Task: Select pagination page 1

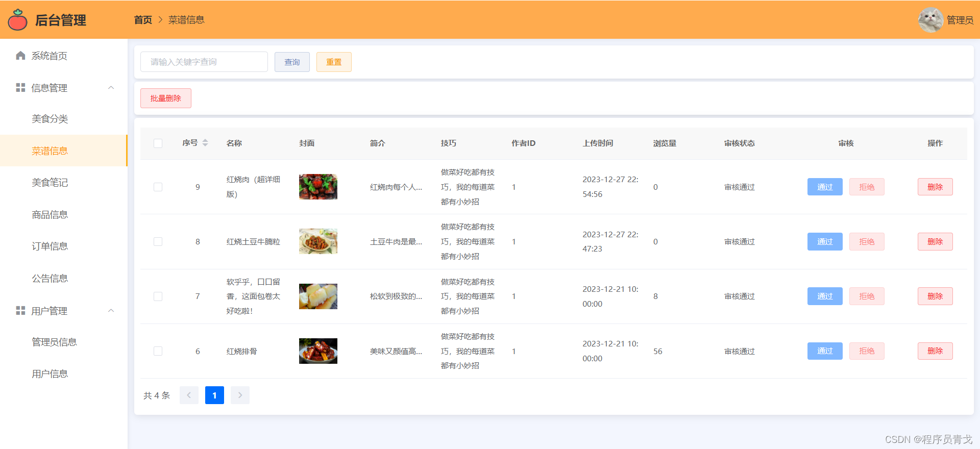Action: [x=214, y=395]
